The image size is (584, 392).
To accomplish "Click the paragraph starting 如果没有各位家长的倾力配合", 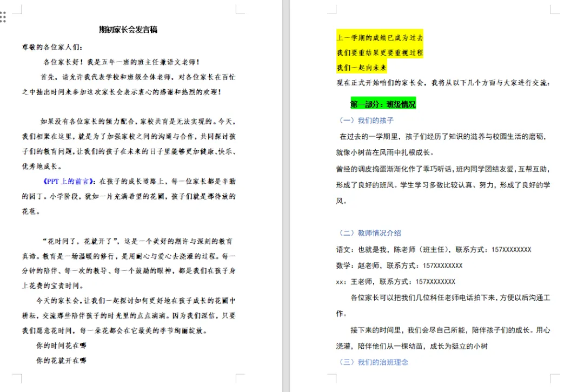I will 129,144.
